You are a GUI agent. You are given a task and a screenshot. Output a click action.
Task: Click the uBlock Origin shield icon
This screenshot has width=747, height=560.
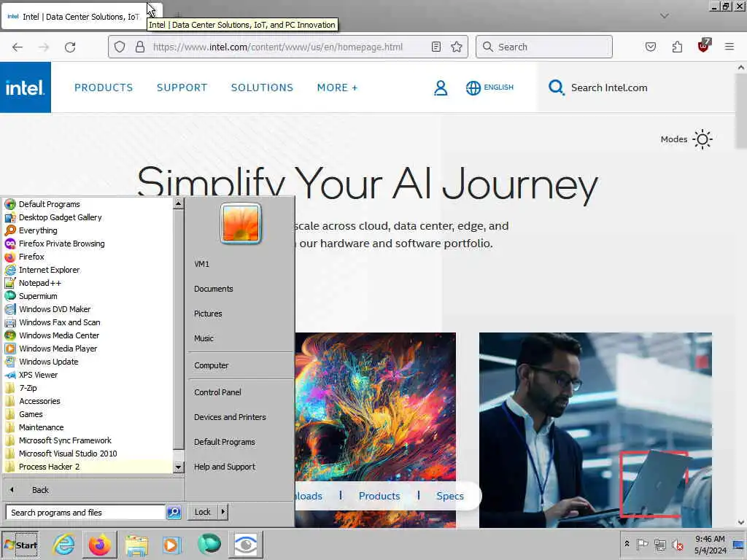click(x=704, y=46)
